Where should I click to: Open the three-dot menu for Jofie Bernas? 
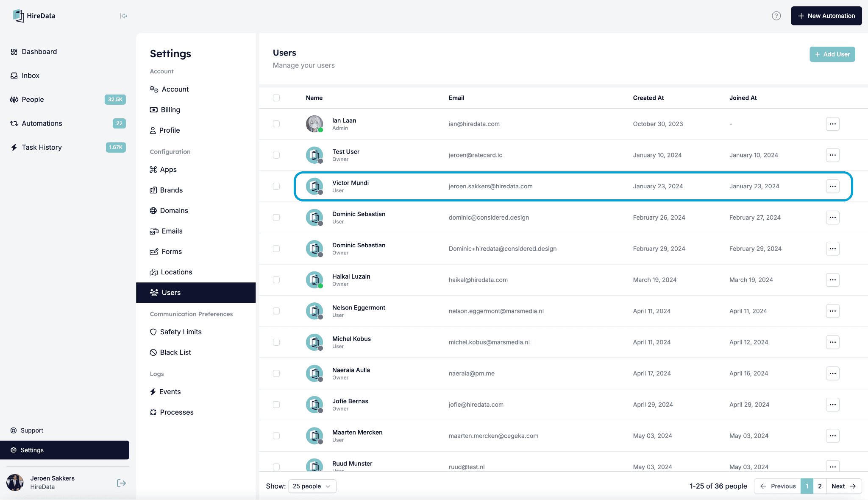point(832,405)
